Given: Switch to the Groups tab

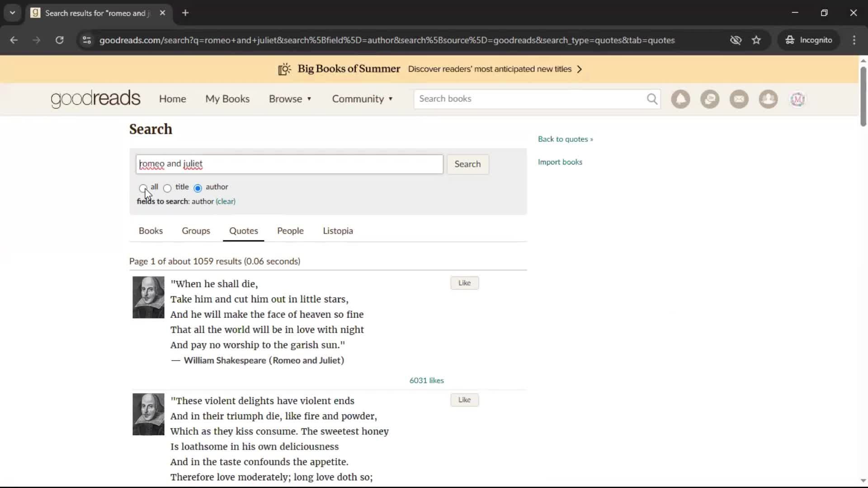Looking at the screenshot, I should (196, 231).
